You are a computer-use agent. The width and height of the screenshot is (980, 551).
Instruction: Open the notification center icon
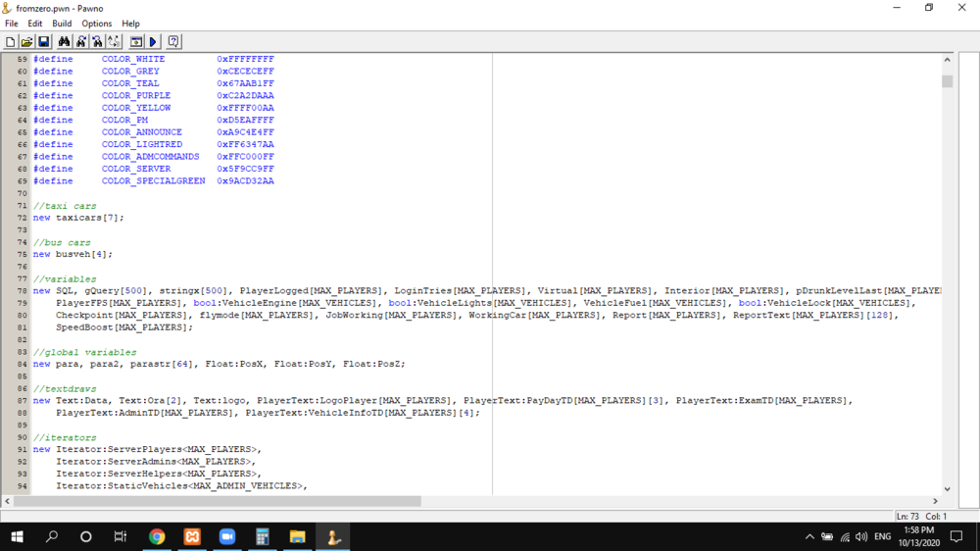point(956,536)
